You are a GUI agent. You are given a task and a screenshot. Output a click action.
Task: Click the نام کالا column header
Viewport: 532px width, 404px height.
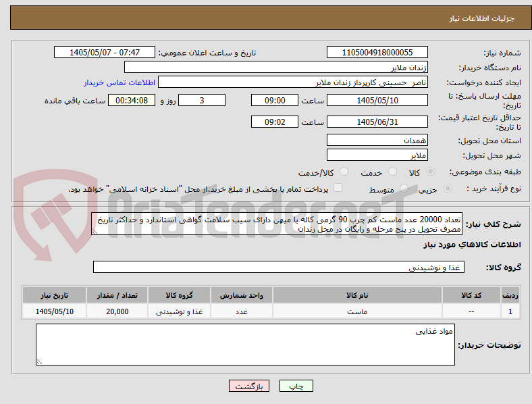click(357, 295)
